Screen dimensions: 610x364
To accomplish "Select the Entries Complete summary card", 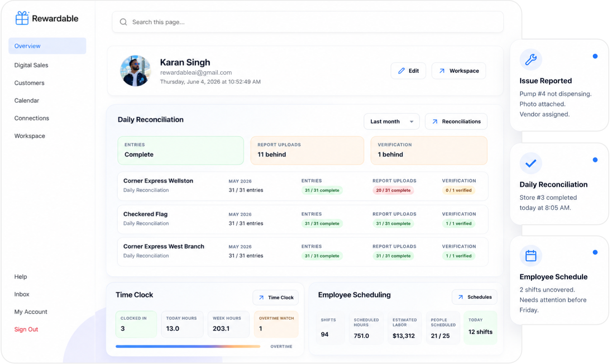I will [181, 150].
